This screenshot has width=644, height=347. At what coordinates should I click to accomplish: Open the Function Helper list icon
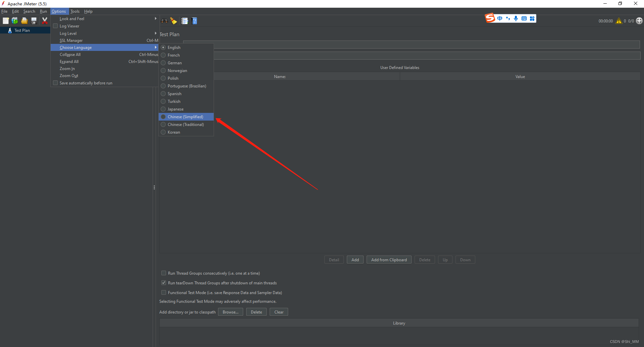(x=184, y=21)
